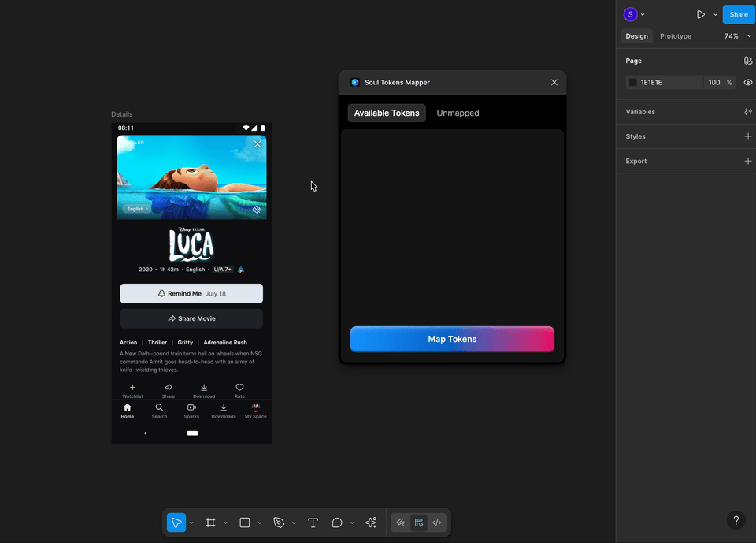Add a new style with plus
The width and height of the screenshot is (756, 543).
pos(748,136)
